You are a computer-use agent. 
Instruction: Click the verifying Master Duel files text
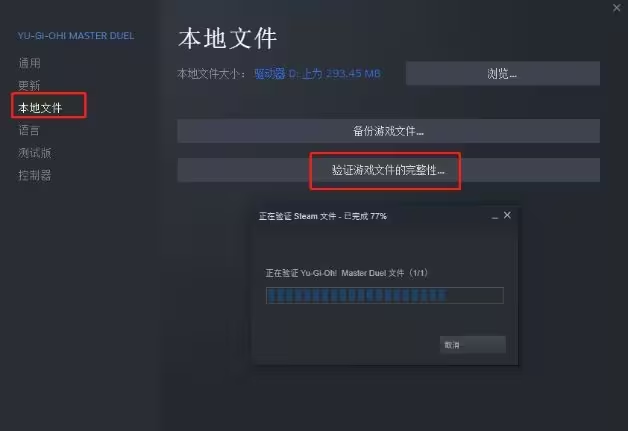click(346, 273)
